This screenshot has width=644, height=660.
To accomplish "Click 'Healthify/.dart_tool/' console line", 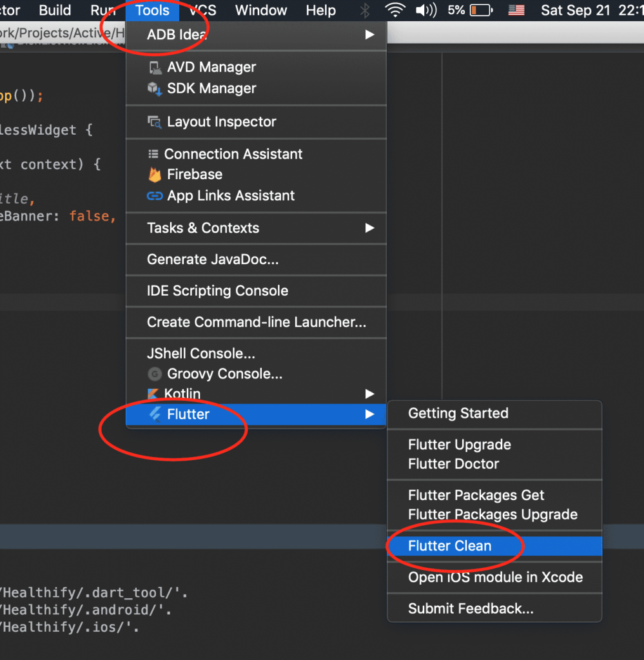I will click(x=93, y=593).
